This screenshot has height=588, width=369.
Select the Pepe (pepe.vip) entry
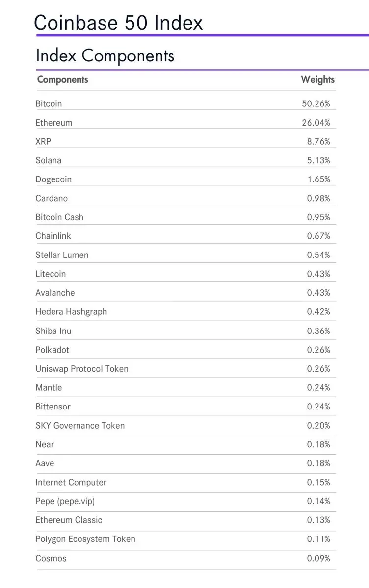(65, 501)
